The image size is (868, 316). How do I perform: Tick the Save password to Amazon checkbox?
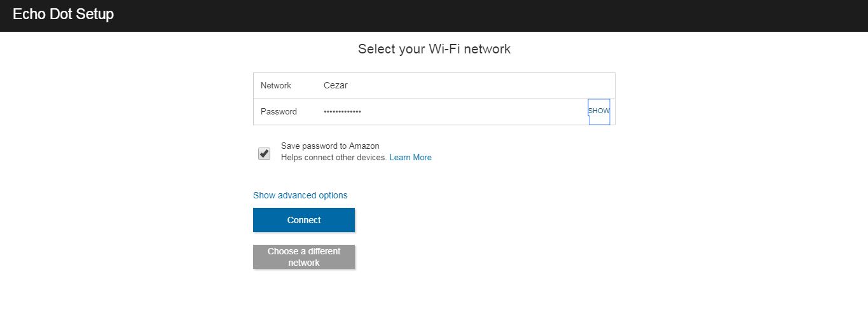(x=265, y=153)
